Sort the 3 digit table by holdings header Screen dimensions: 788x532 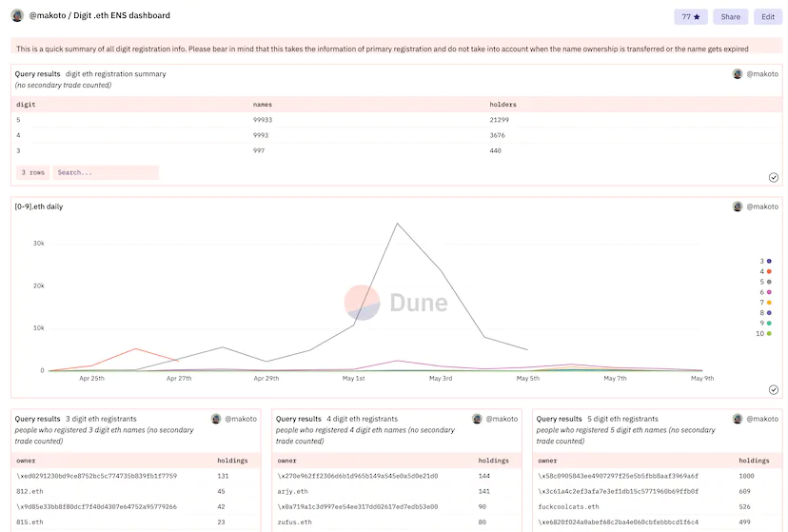click(232, 461)
